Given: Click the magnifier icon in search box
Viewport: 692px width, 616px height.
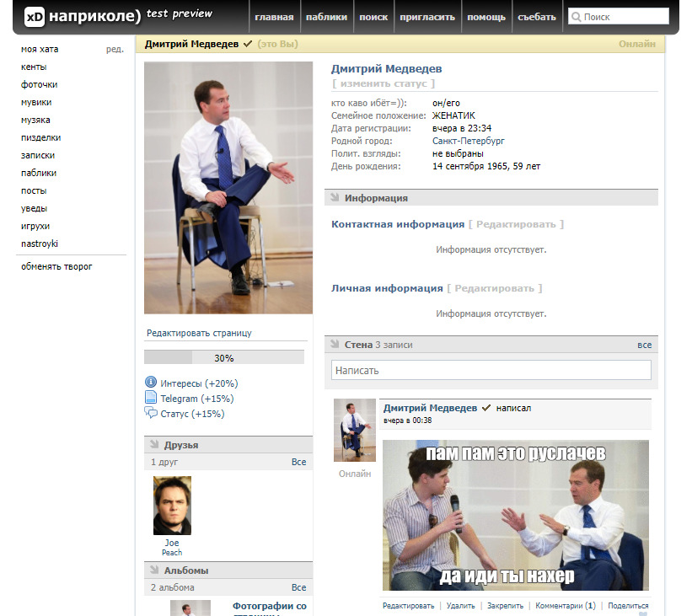Looking at the screenshot, I should pyautogui.click(x=576, y=17).
